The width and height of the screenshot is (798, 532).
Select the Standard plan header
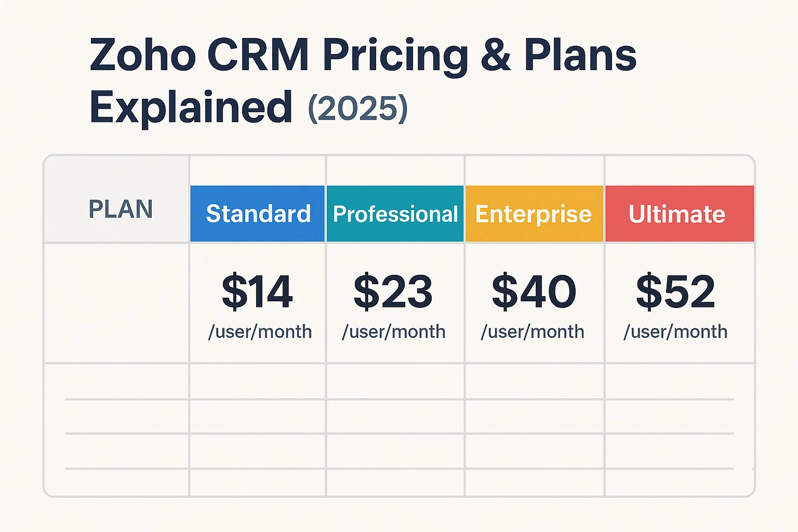(x=258, y=214)
